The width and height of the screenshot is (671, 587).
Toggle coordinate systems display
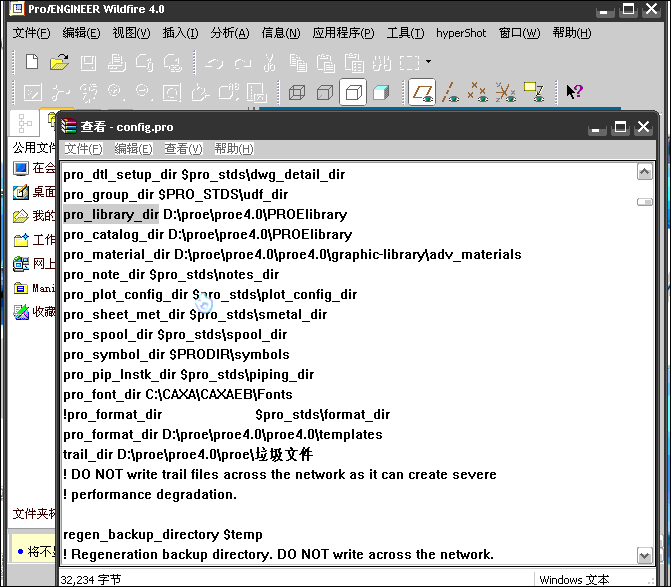point(505,92)
